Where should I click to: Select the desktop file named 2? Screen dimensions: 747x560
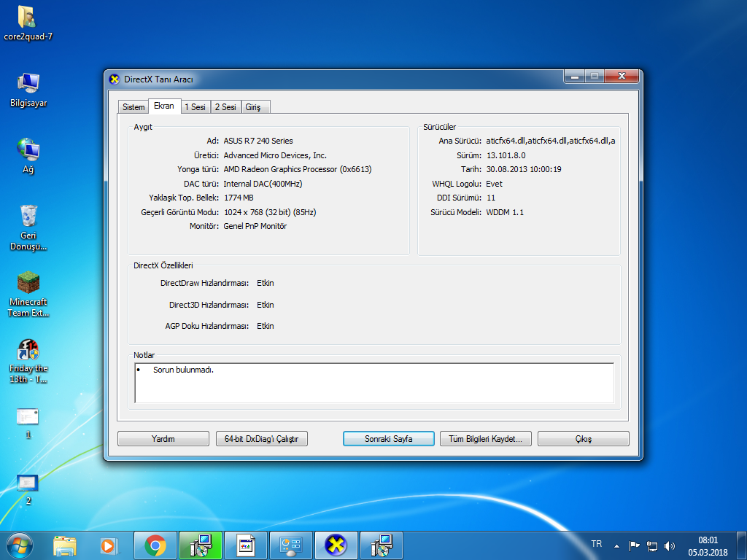(x=28, y=489)
